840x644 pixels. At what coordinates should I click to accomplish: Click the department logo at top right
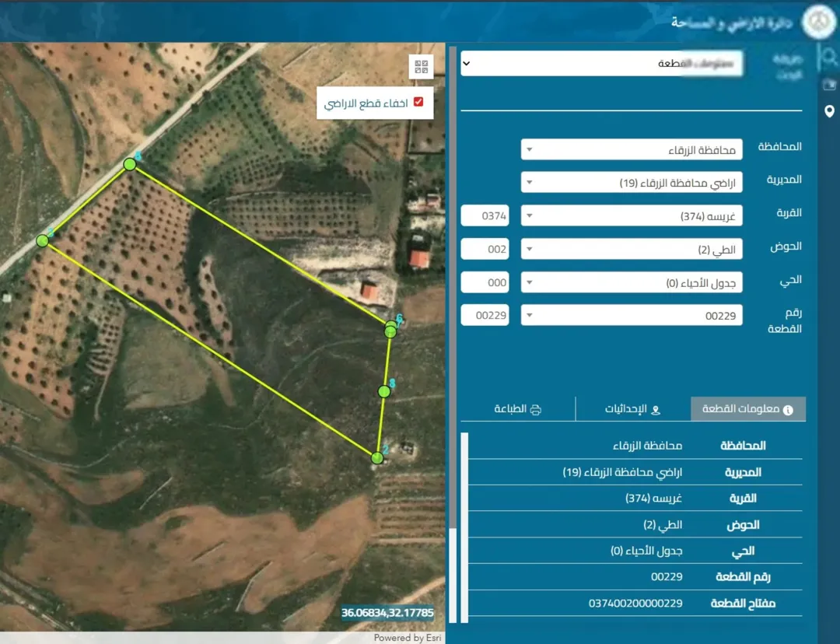tap(818, 23)
